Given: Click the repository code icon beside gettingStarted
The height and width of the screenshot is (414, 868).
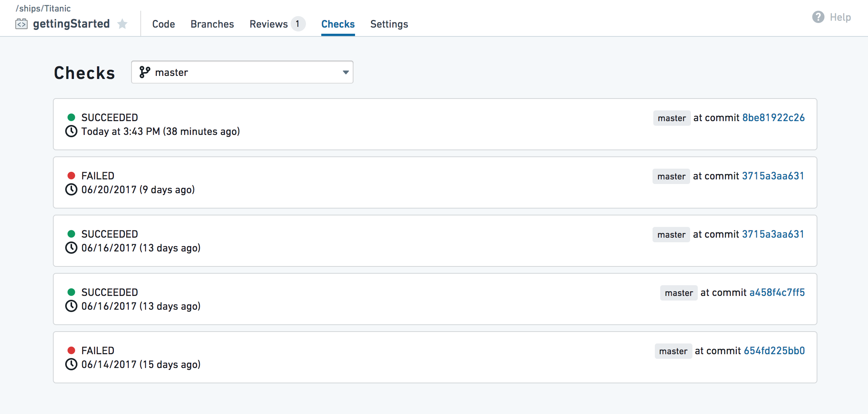Looking at the screenshot, I should pyautogui.click(x=21, y=24).
